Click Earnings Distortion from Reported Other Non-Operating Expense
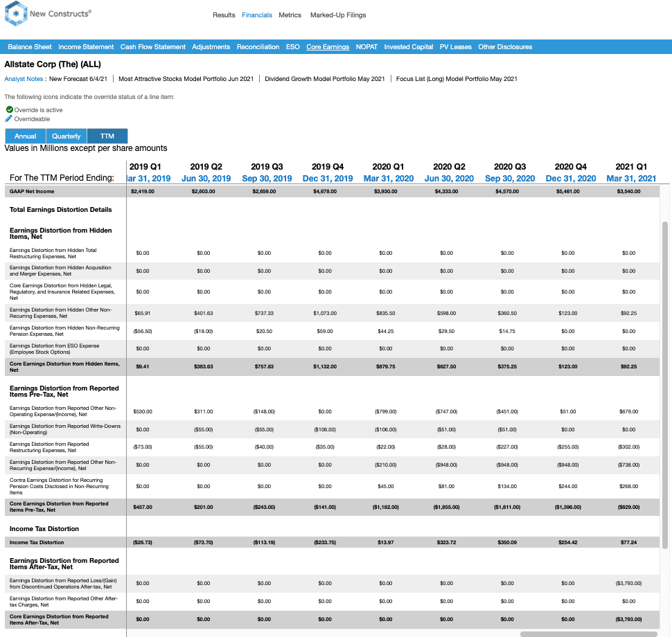 coord(63,411)
